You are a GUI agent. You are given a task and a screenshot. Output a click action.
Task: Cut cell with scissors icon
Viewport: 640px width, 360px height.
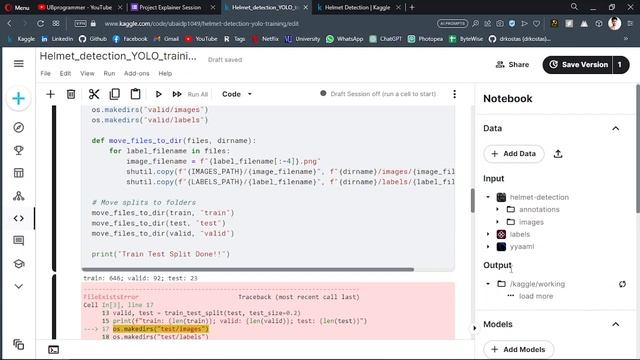click(x=94, y=94)
